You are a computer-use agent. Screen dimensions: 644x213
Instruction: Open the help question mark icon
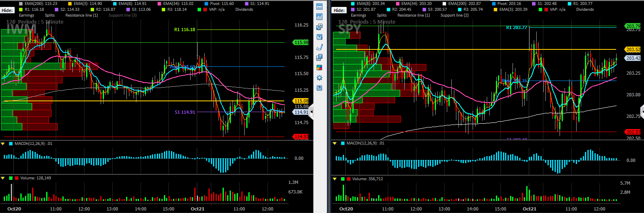320,88
